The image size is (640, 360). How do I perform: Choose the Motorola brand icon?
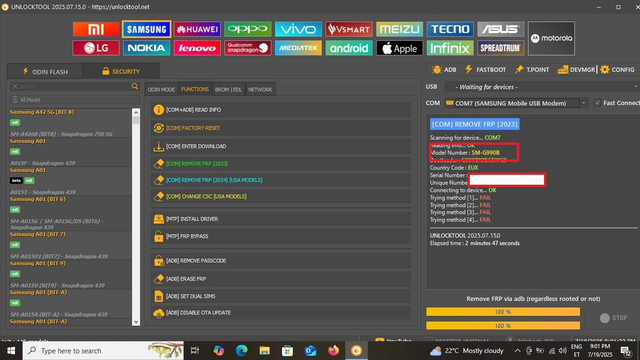click(x=551, y=38)
